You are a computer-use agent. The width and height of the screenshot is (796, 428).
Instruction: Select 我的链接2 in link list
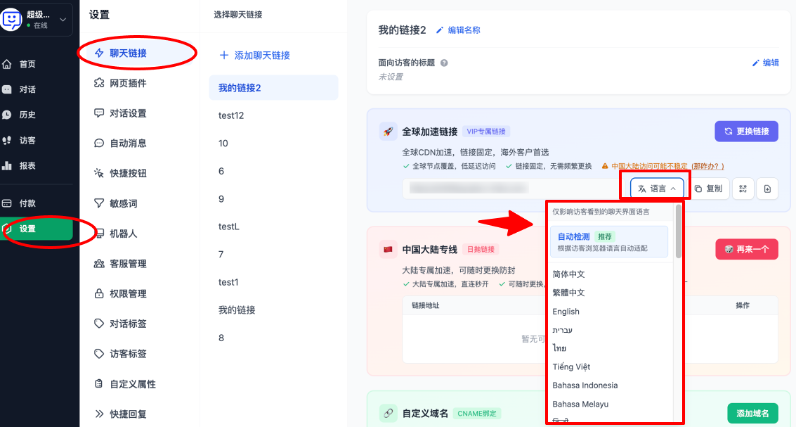tap(273, 88)
